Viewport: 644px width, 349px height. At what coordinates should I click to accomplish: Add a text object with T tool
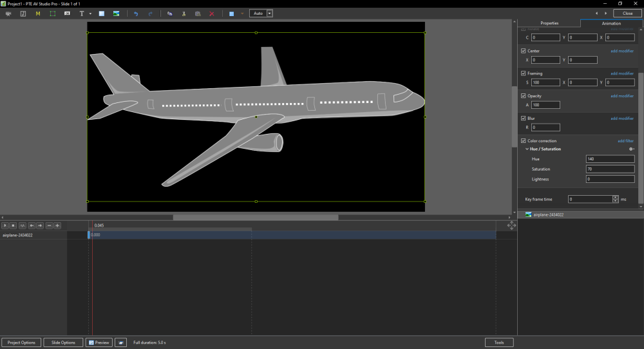click(x=81, y=14)
